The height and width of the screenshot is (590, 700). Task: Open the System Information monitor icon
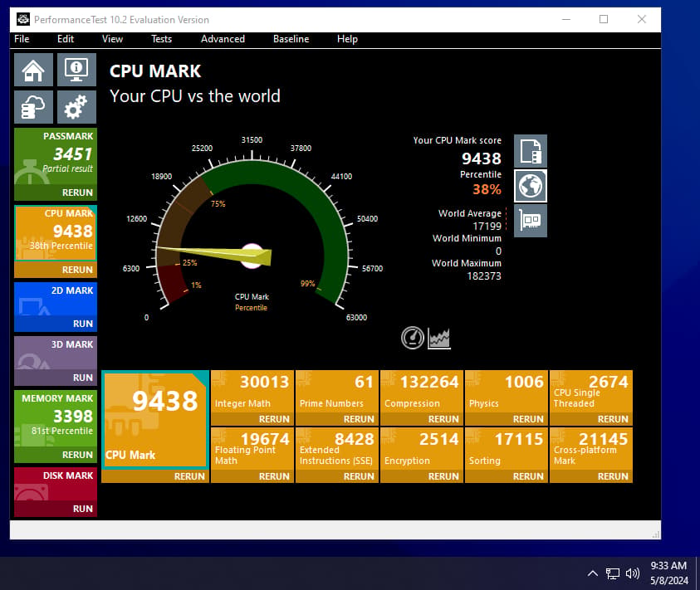(x=76, y=70)
